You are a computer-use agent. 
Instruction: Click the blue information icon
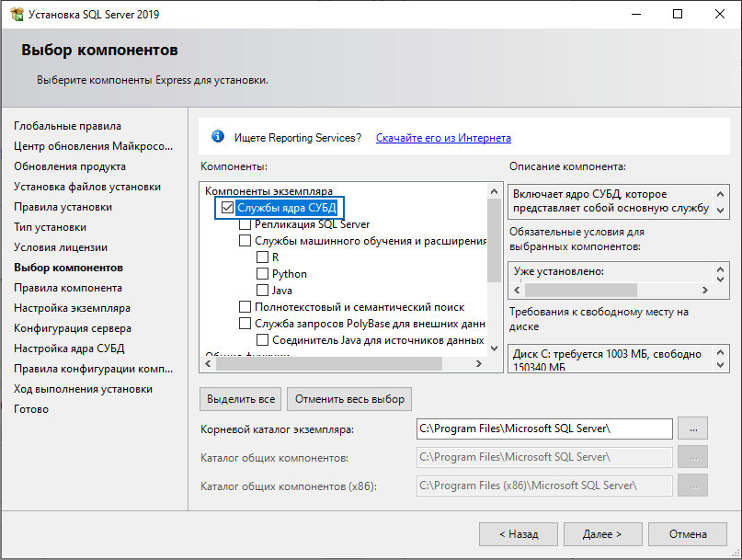(218, 136)
